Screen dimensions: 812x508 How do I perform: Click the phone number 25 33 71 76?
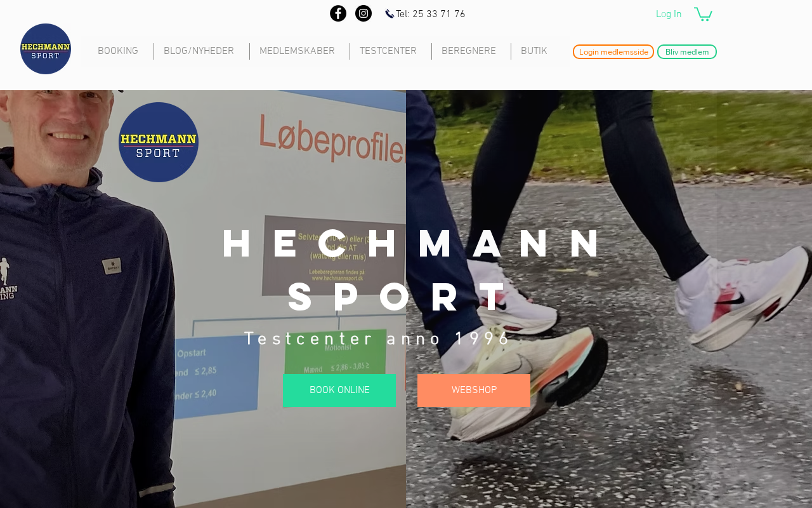439,15
